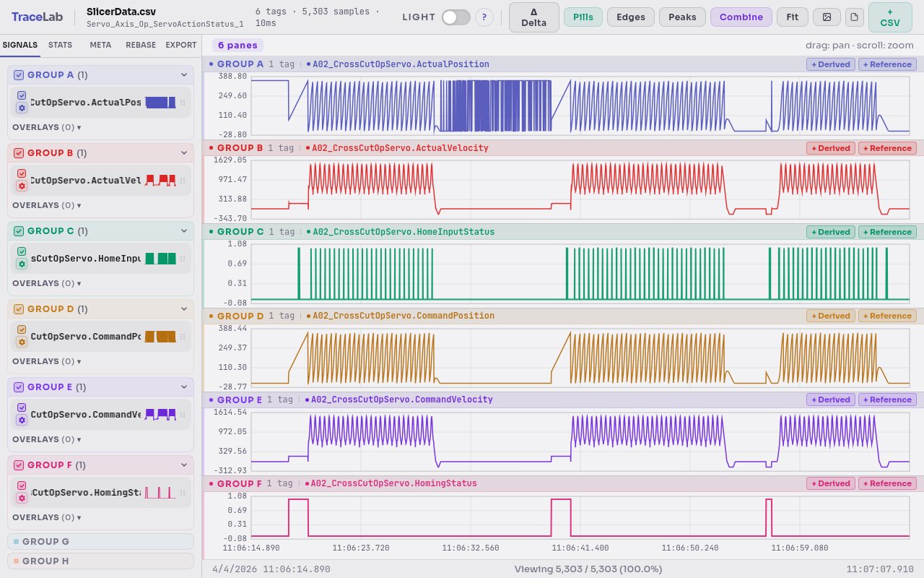Click the export image icon in the toolbar

tap(827, 17)
